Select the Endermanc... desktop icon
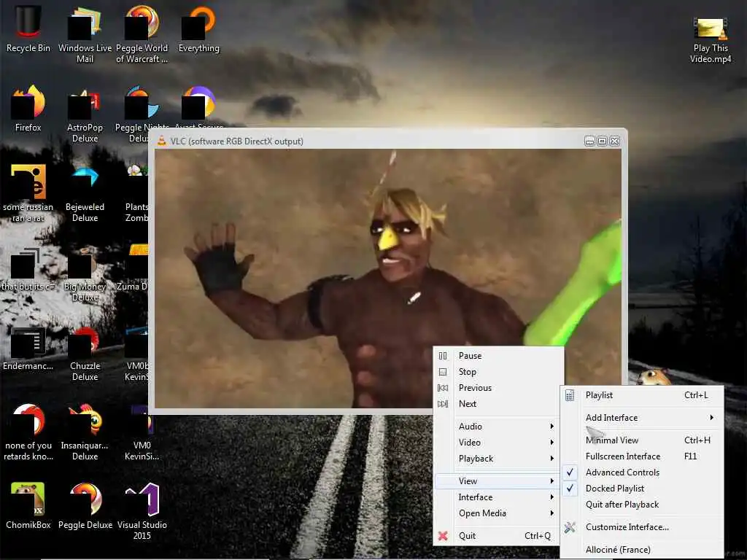The image size is (747, 560). tap(28, 348)
